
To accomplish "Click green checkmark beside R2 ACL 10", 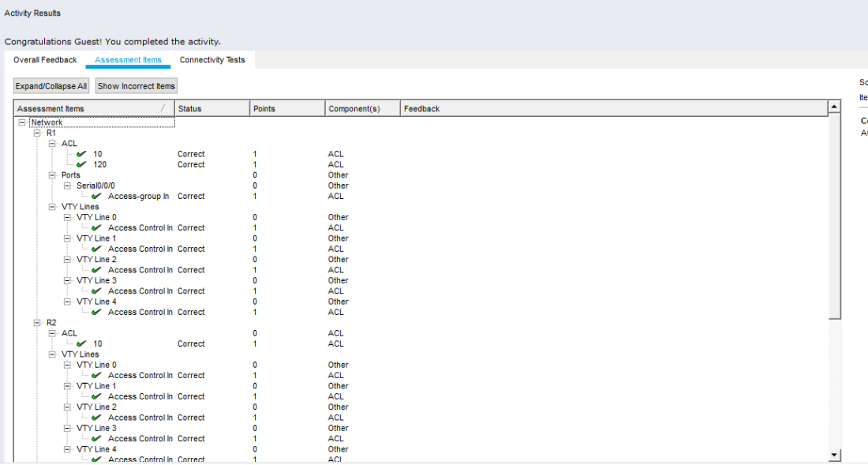I will pyautogui.click(x=81, y=344).
